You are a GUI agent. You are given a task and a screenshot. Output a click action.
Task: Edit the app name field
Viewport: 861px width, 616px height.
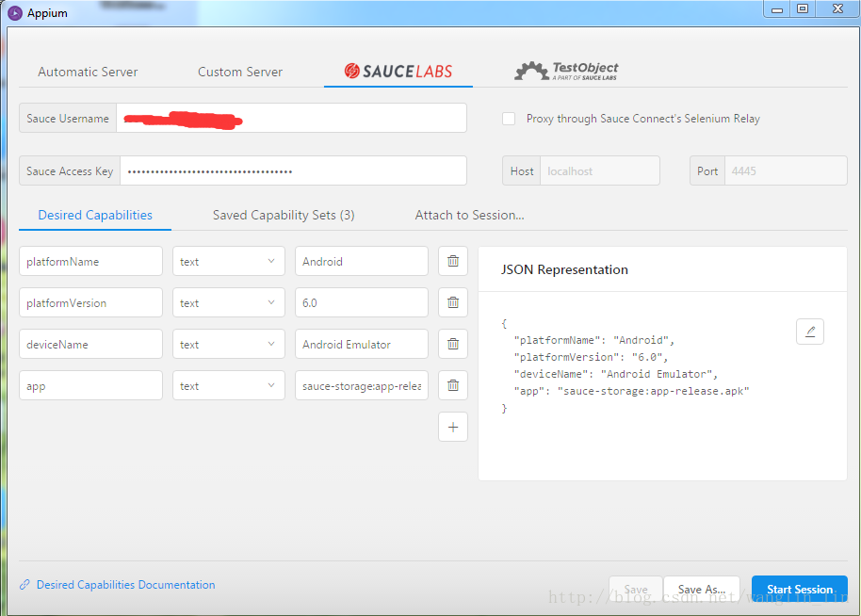pyautogui.click(x=90, y=385)
